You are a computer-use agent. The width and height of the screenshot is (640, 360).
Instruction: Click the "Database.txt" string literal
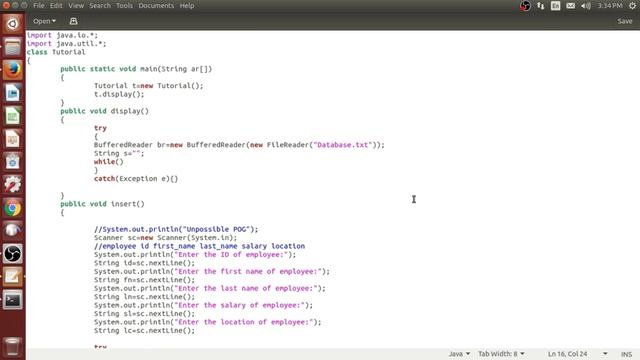[342, 145]
